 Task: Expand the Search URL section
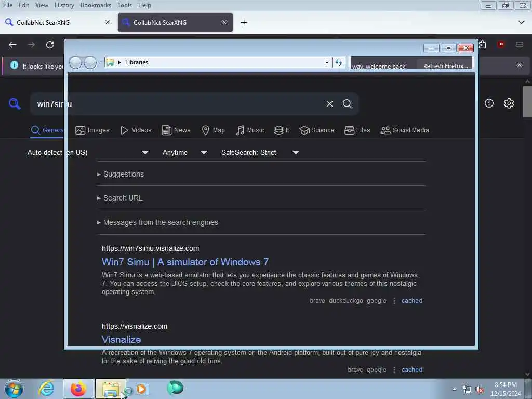coord(120,198)
